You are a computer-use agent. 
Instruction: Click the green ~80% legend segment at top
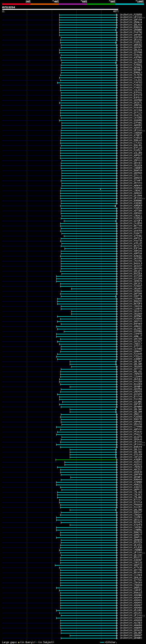(101, 4)
